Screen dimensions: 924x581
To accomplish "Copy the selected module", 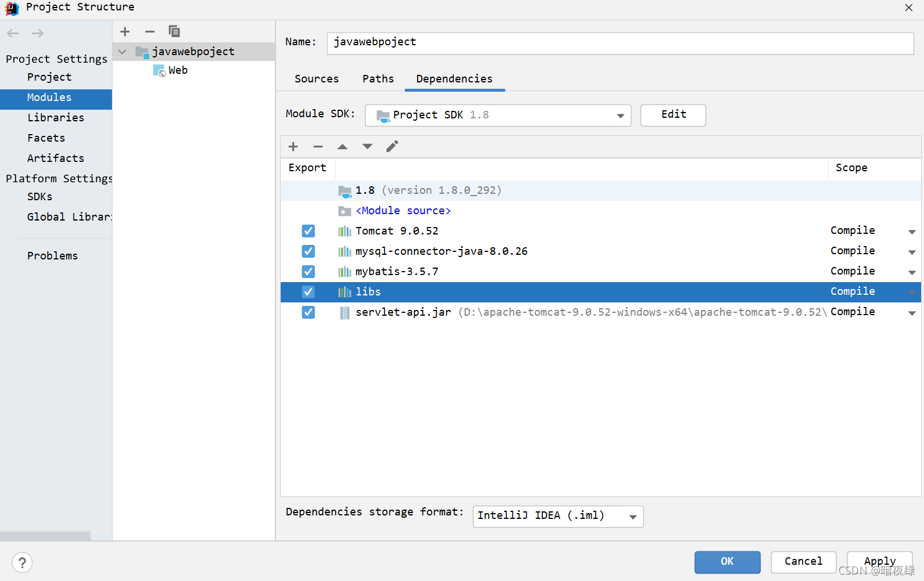I will pos(174,31).
